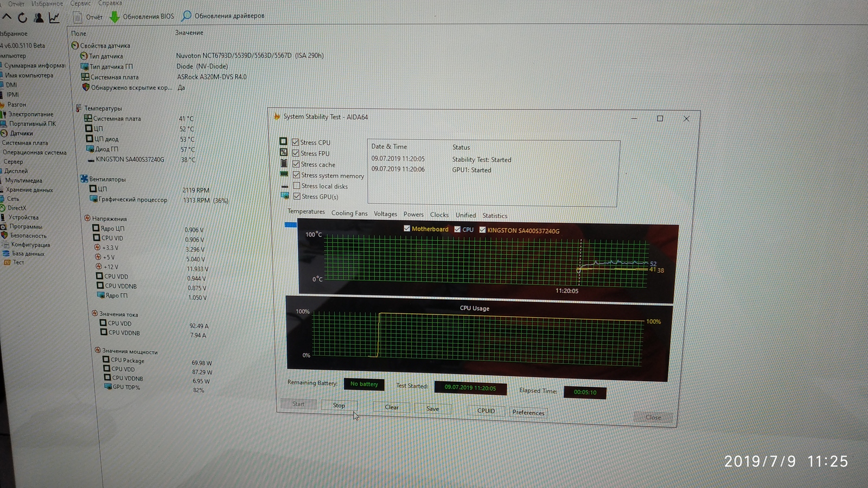Expand the Мультимедиа sidebar node

click(x=22, y=181)
